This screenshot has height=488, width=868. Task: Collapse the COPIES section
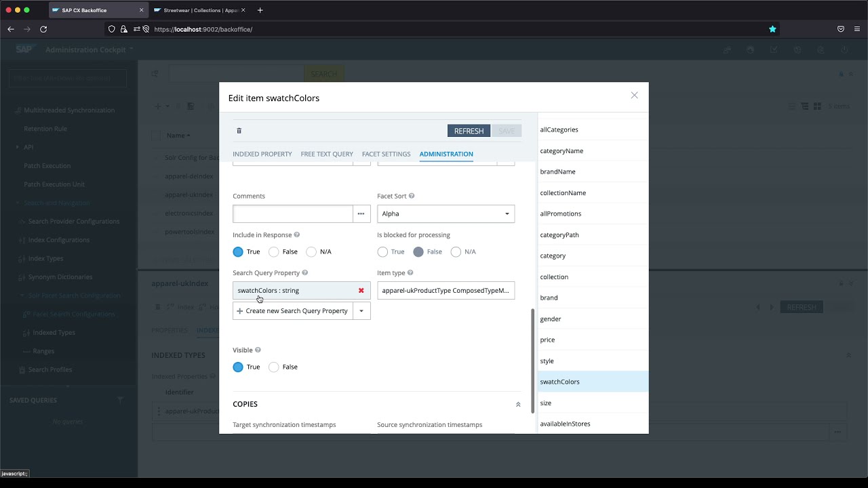518,405
